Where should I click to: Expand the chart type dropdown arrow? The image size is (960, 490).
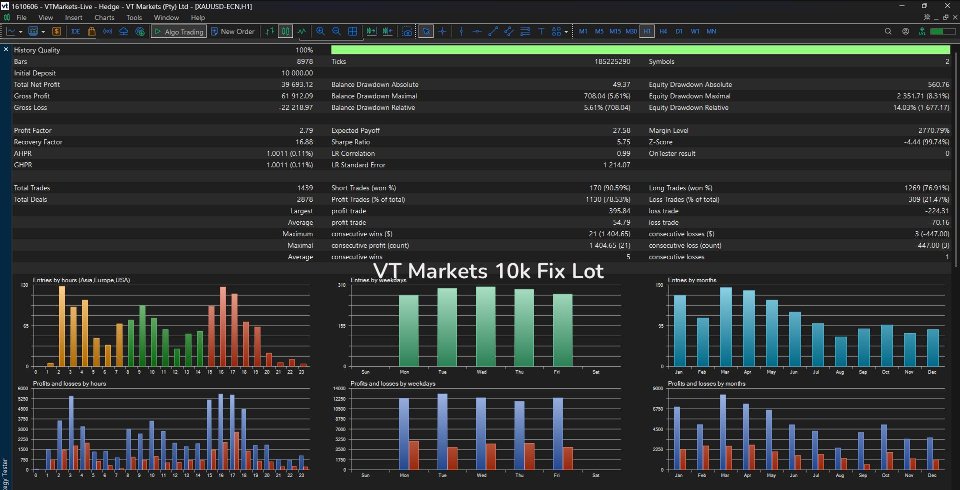pos(21,31)
